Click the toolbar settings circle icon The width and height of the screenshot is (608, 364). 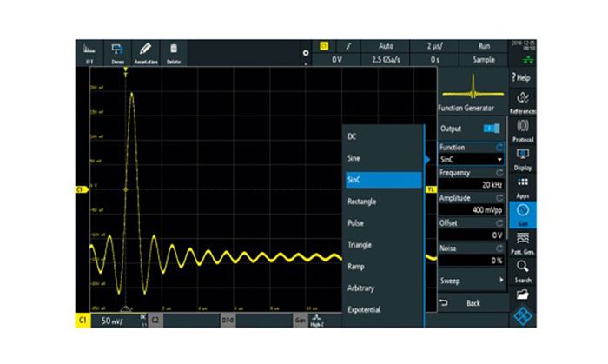(306, 53)
